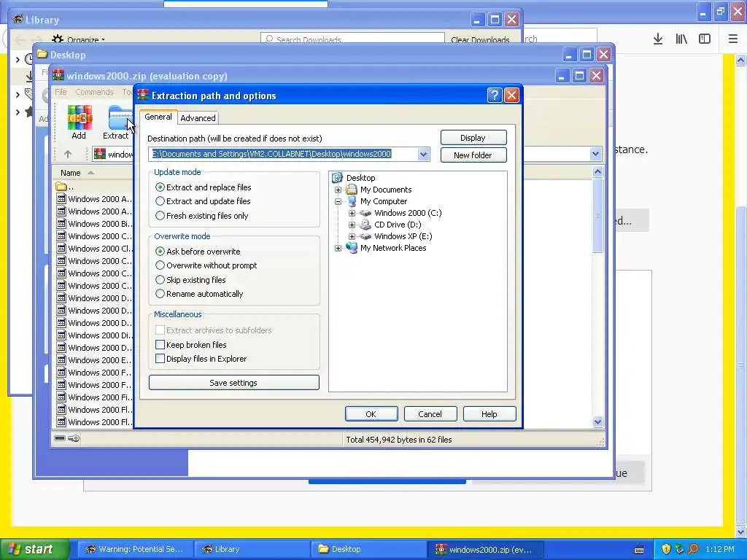Viewport: 747px width, 560px height.
Task: Click the key password icon in WinRAR status bar
Action: pos(74,438)
